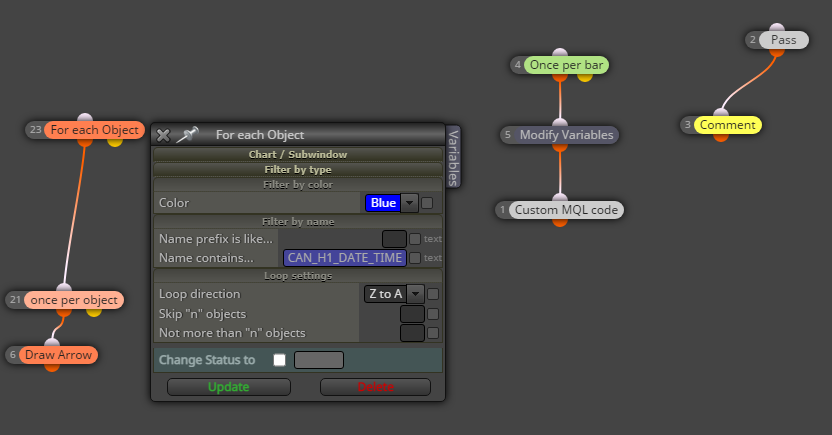The image size is (832, 435).
Task: Pin the For each Object dialog
Action: [x=187, y=135]
